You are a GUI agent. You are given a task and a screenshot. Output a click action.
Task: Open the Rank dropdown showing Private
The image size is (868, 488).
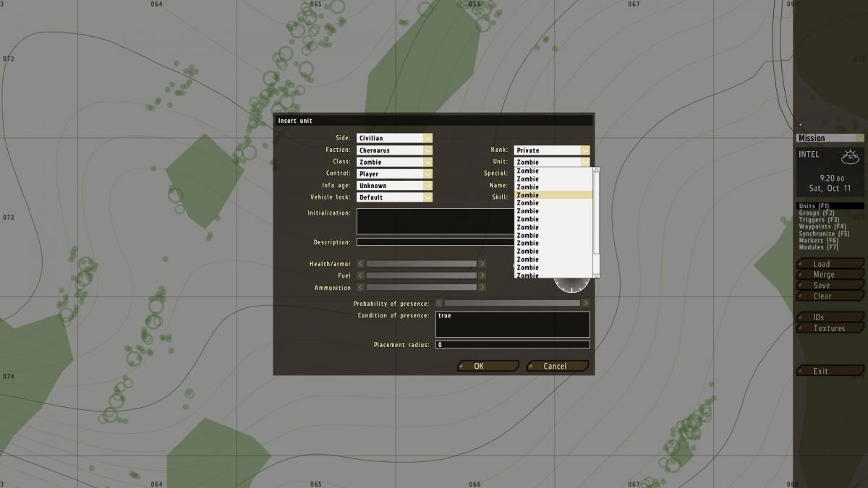tap(552, 150)
